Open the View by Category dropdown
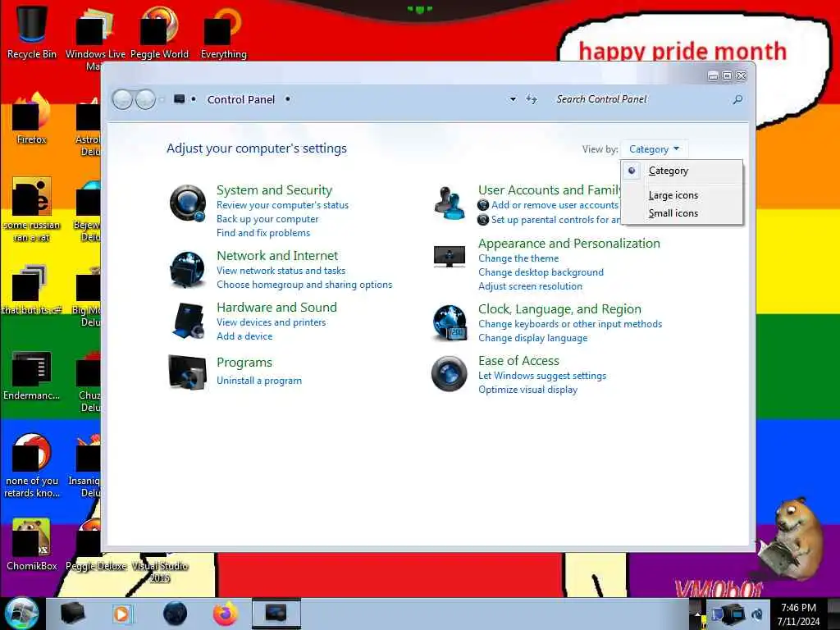The width and height of the screenshot is (840, 630). 654,149
